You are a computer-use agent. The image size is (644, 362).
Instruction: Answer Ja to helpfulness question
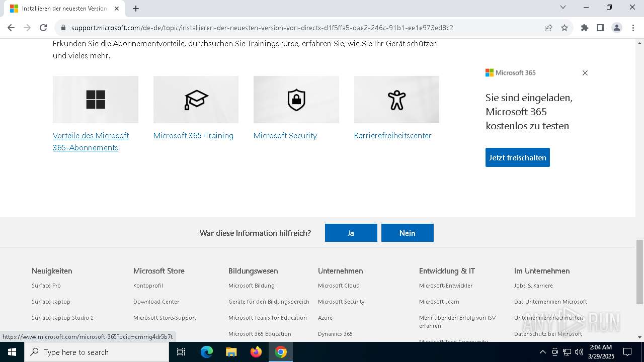click(x=351, y=233)
